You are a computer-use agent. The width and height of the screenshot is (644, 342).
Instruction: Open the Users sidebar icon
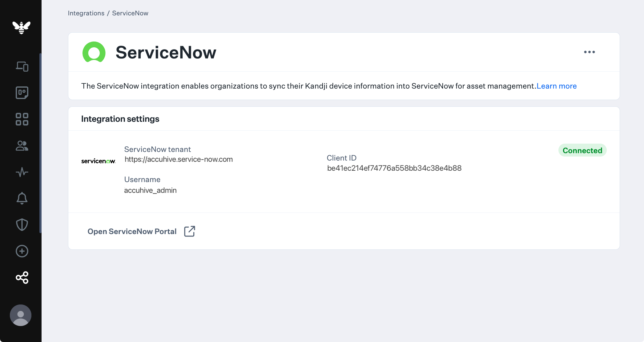click(22, 146)
